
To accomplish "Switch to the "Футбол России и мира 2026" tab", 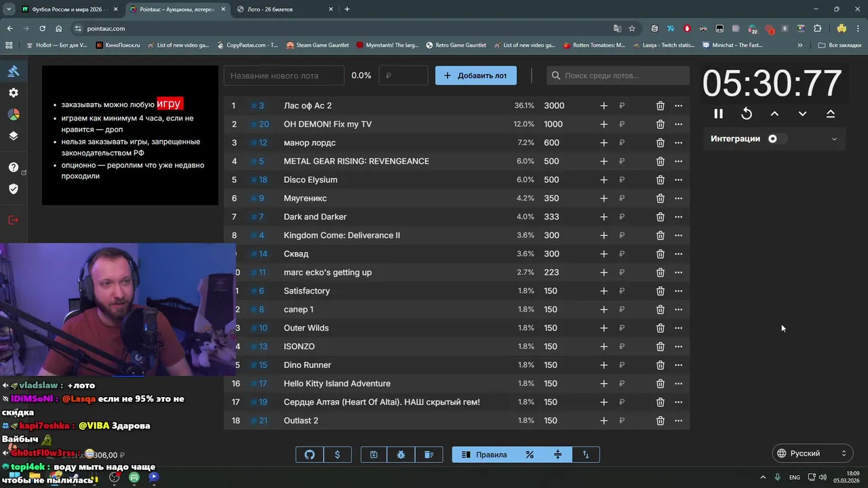I will pos(70,9).
